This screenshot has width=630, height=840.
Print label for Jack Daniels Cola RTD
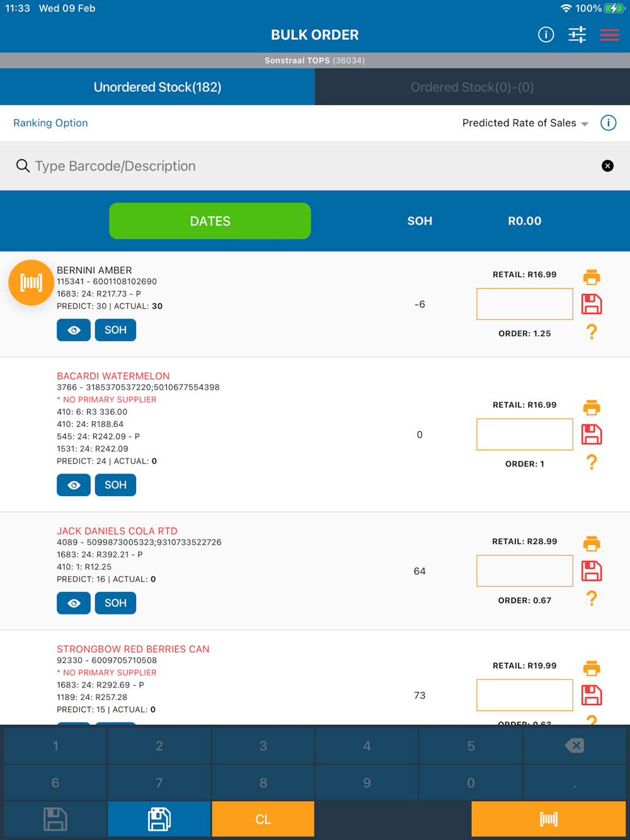point(592,543)
